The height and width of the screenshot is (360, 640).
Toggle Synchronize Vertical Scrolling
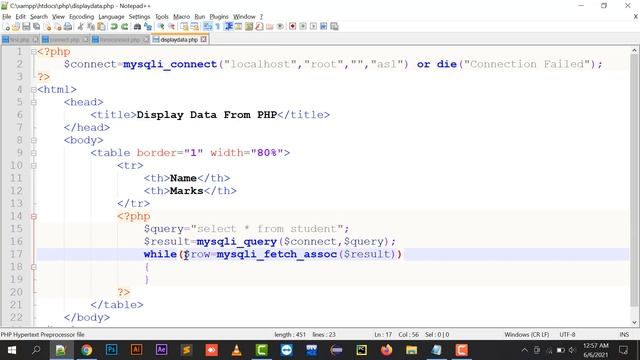click(x=184, y=27)
